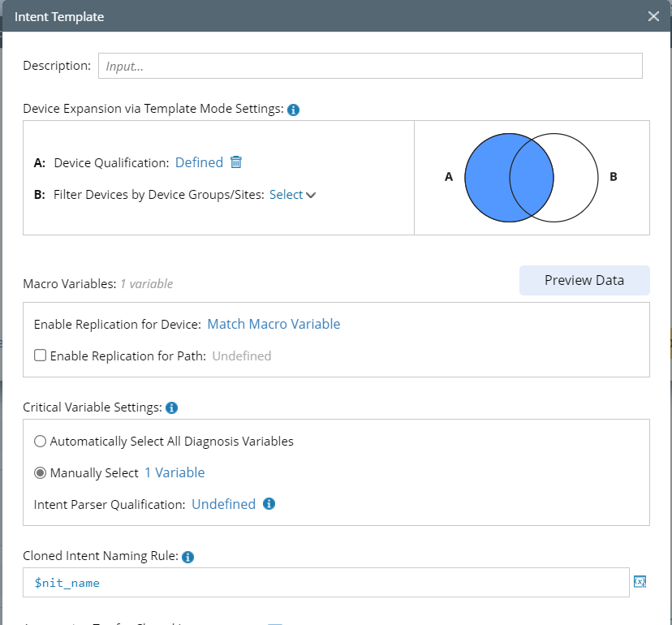The width and height of the screenshot is (672, 625).
Task: Click the white B circle in Venn diagram
Action: click(572, 177)
